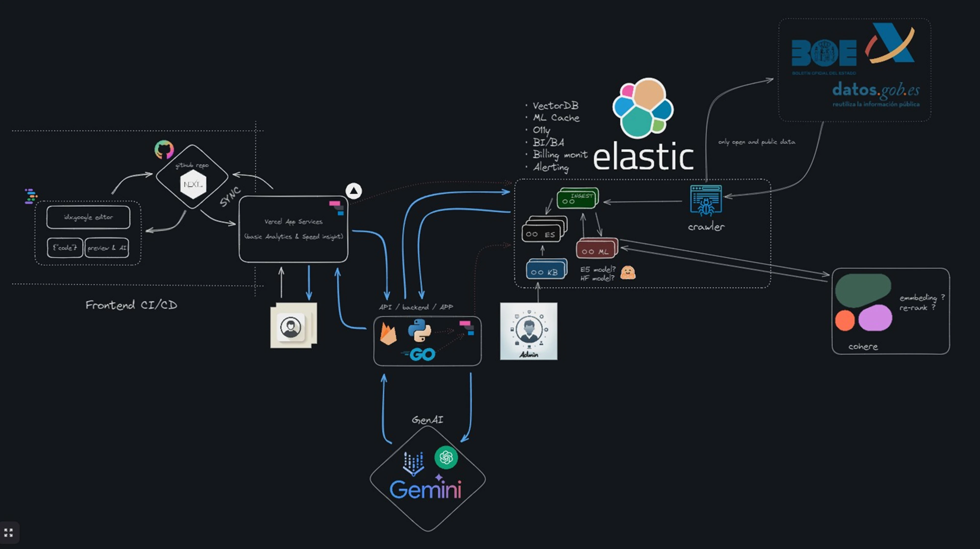980x549 pixels.
Task: Select the Vercel App Services text
Action: coord(293,222)
